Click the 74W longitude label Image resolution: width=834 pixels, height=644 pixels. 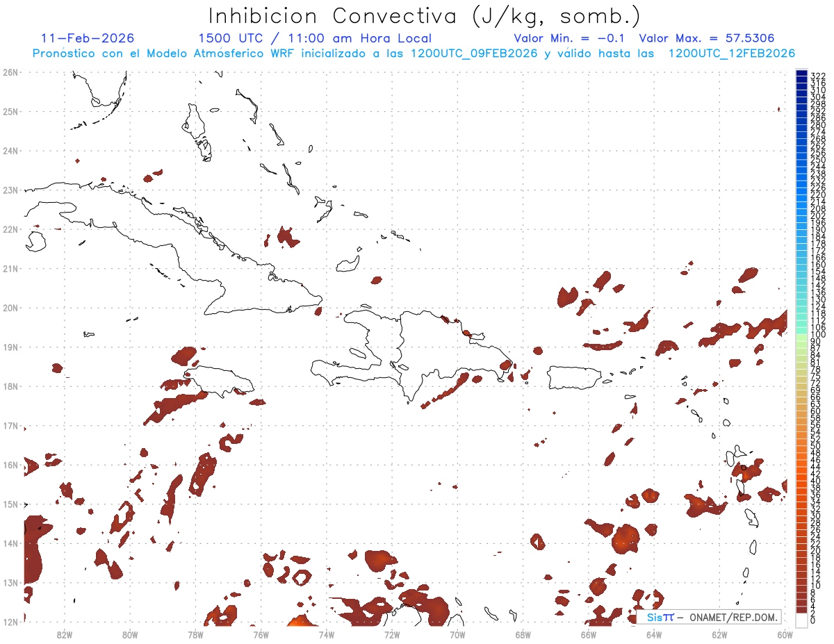coord(327,634)
